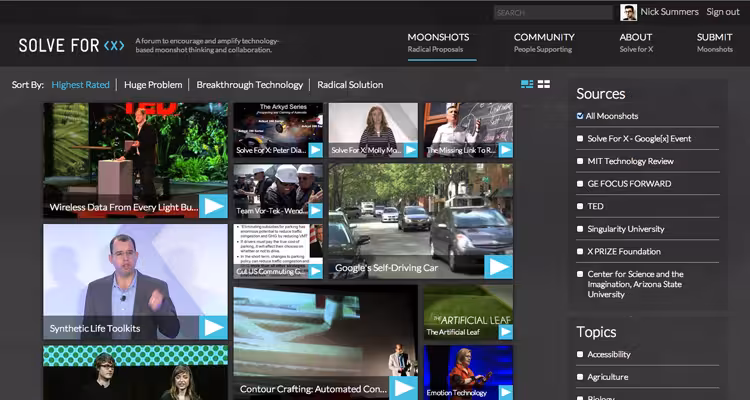Uncheck All Moonshots source filter

(x=580, y=116)
